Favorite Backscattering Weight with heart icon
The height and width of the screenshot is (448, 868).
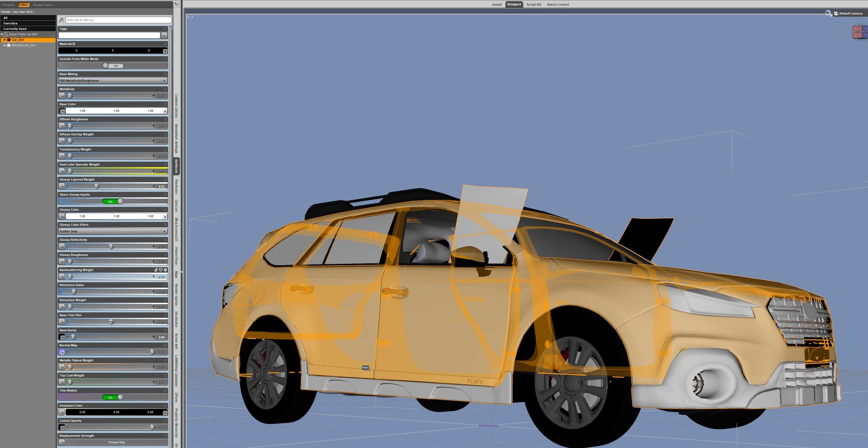click(x=161, y=270)
